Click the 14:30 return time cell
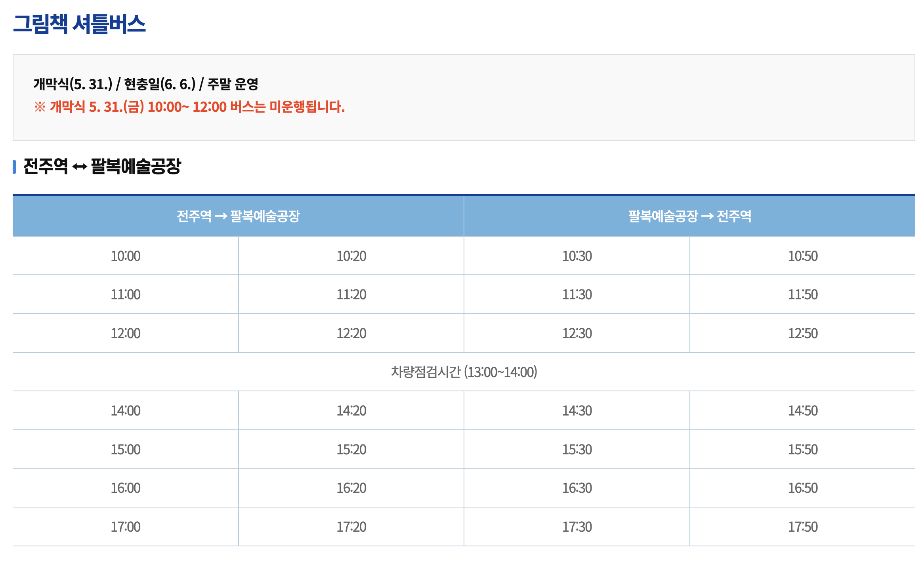Screen dimensions: 924x563 [x=577, y=411]
